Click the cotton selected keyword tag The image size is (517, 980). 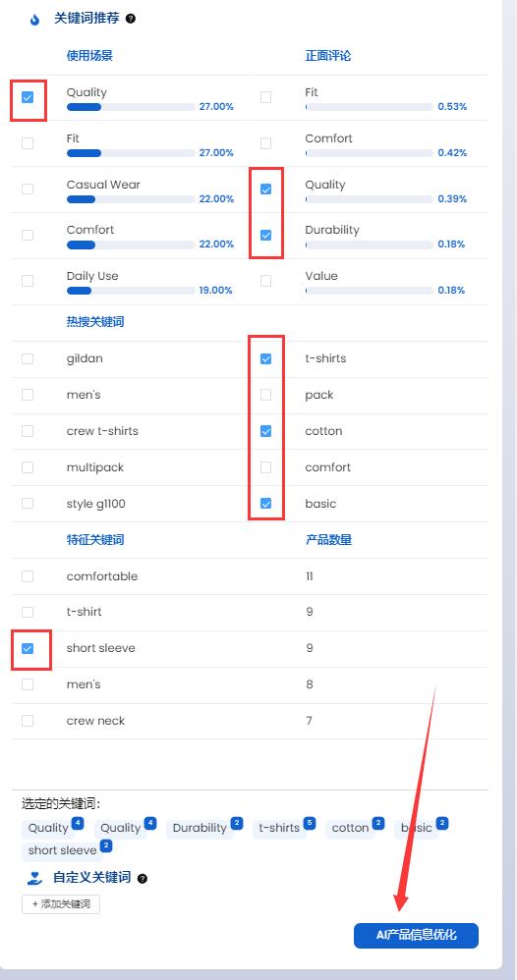tap(351, 828)
